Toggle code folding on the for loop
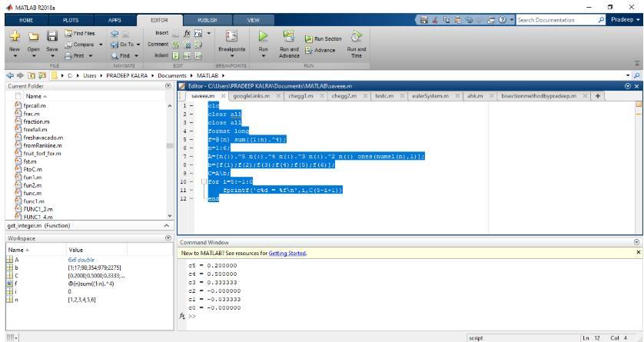The image size is (644, 342). coord(204,181)
